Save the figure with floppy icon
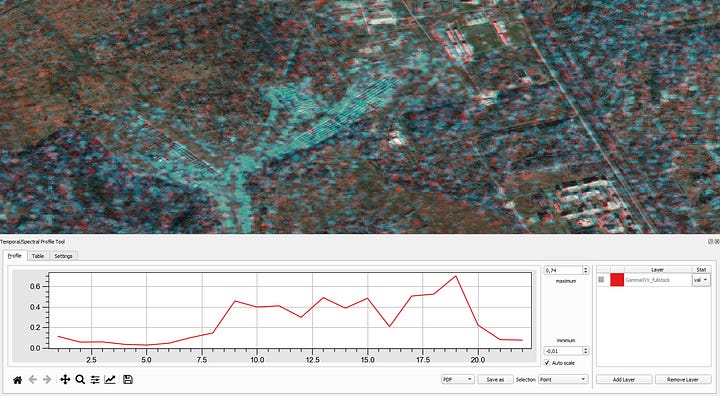This screenshot has height=396, width=720. click(128, 379)
